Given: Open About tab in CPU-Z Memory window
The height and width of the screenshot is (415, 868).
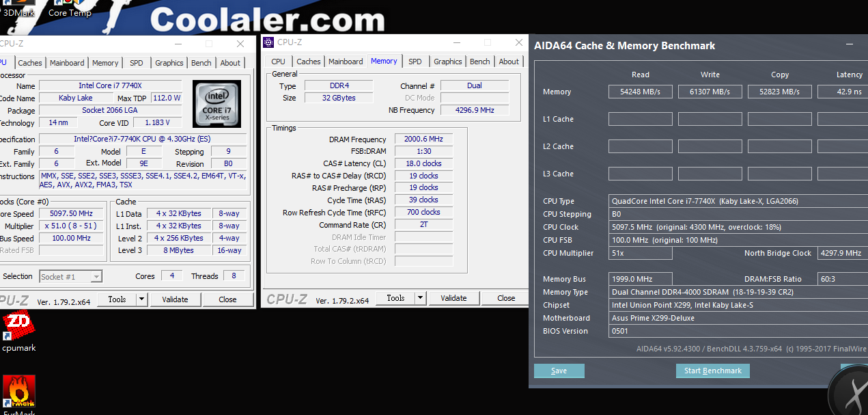Looking at the screenshot, I should pyautogui.click(x=509, y=62).
